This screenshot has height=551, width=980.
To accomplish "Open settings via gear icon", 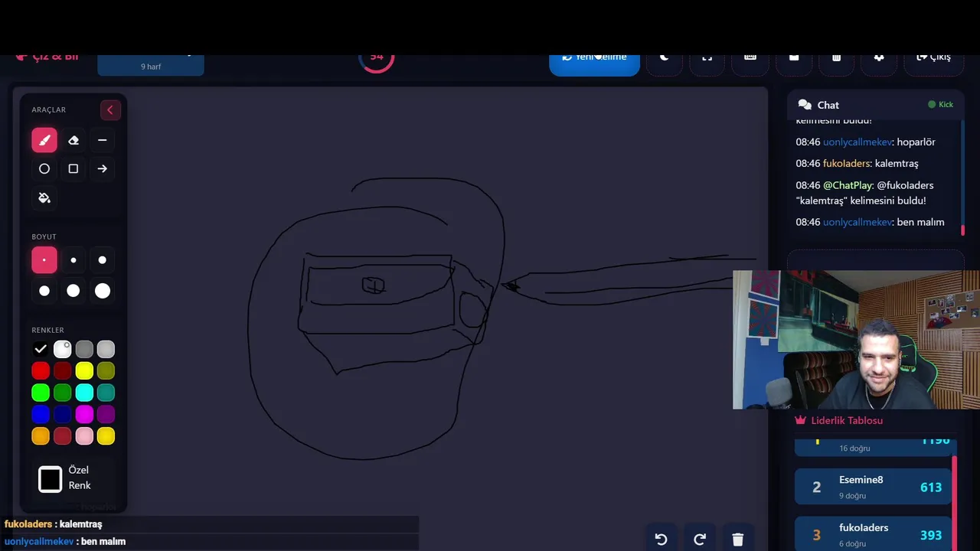I will (879, 64).
